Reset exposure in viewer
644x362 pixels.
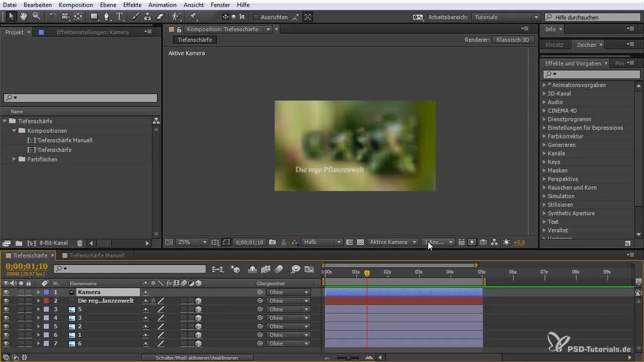(x=506, y=242)
